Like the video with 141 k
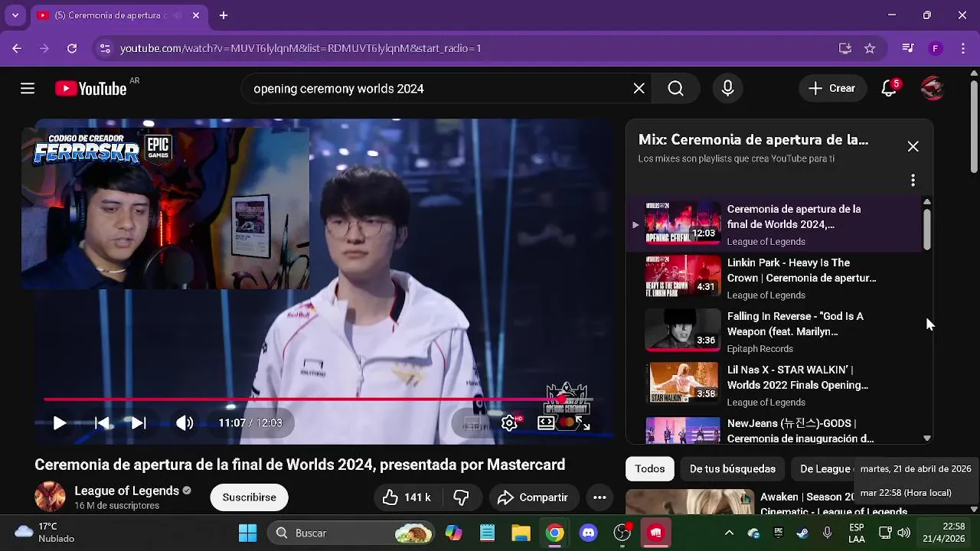The height and width of the screenshot is (551, 980). tap(407, 497)
